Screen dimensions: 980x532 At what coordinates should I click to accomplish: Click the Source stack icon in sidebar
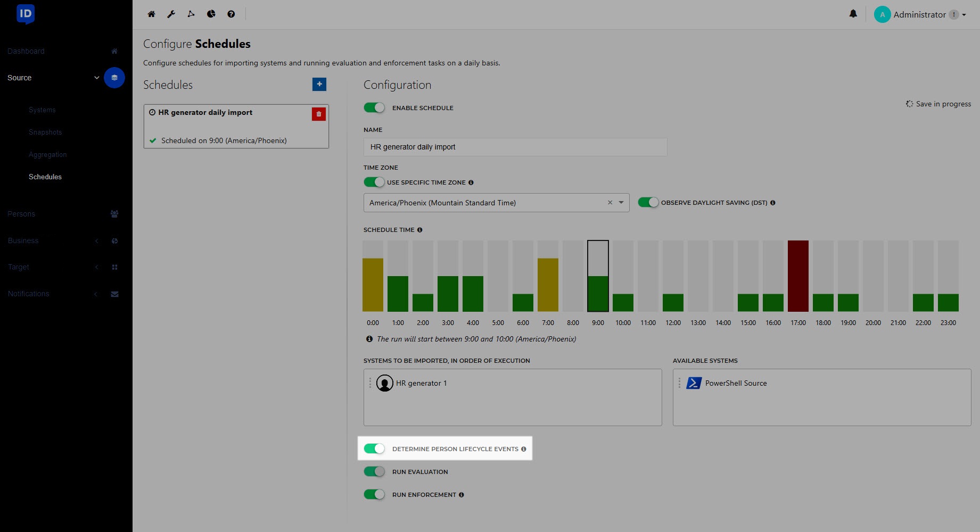pos(114,78)
